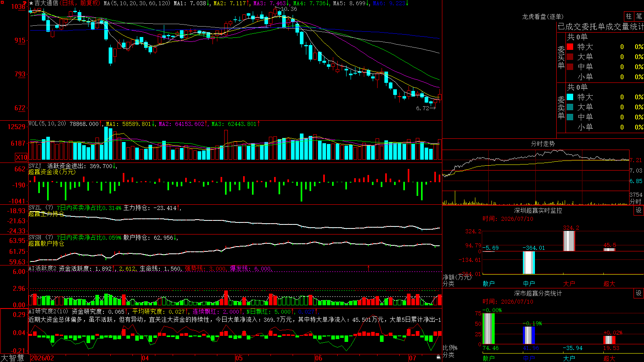Switch 龙虎看盘 to 柱 view
644x362 pixels.
point(629,16)
